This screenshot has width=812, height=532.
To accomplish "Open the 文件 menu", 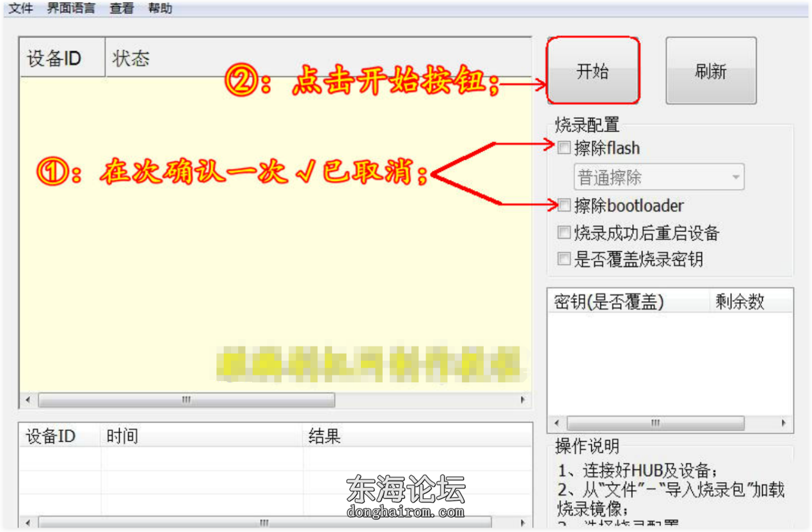I will [20, 9].
